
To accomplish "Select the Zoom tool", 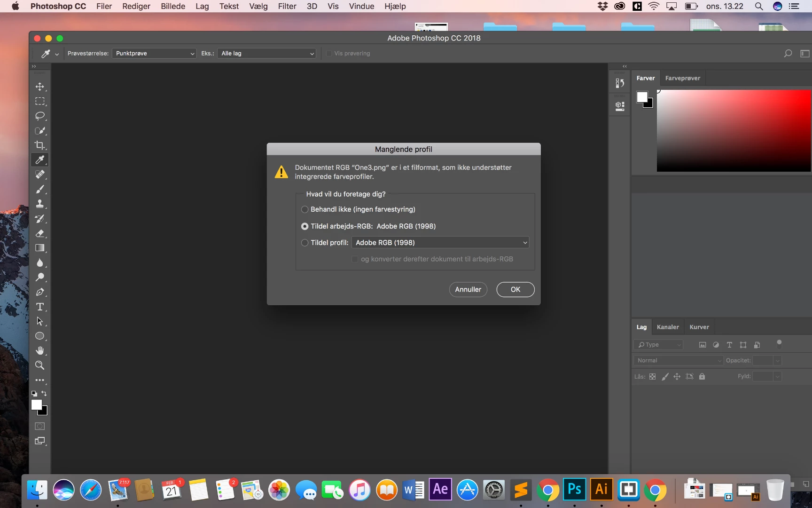I will tap(40, 365).
